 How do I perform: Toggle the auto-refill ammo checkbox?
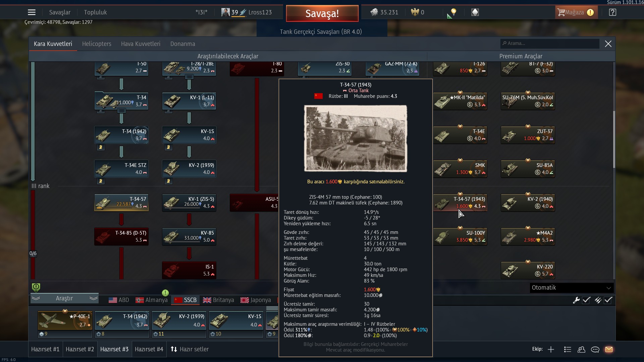point(608,300)
